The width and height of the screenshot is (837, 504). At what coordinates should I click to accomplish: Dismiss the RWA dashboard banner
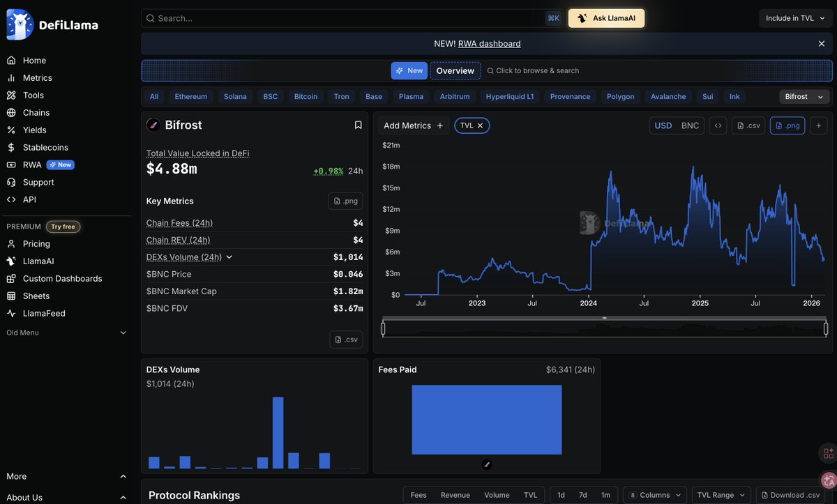(x=821, y=44)
